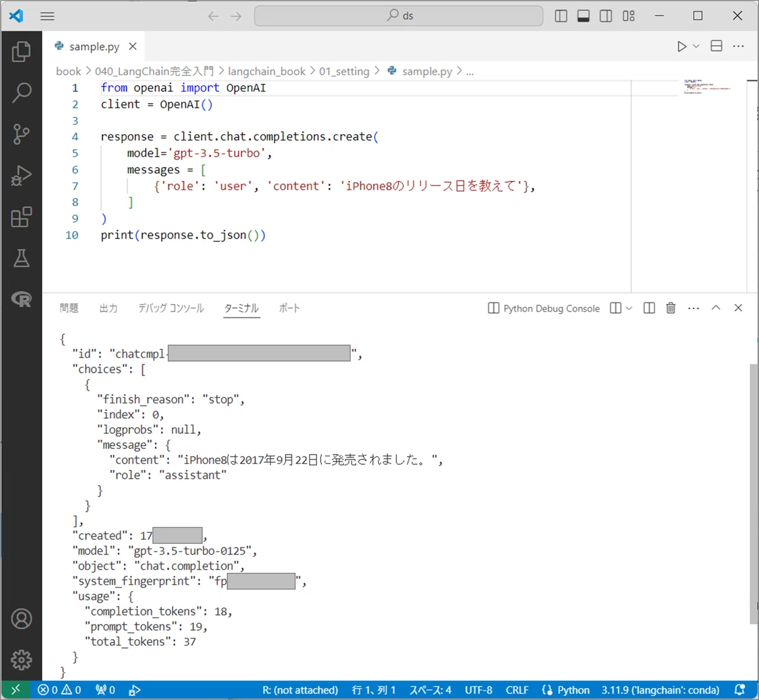759x700 pixels.
Task: Switch to the 出力 panel tab
Action: (x=108, y=308)
